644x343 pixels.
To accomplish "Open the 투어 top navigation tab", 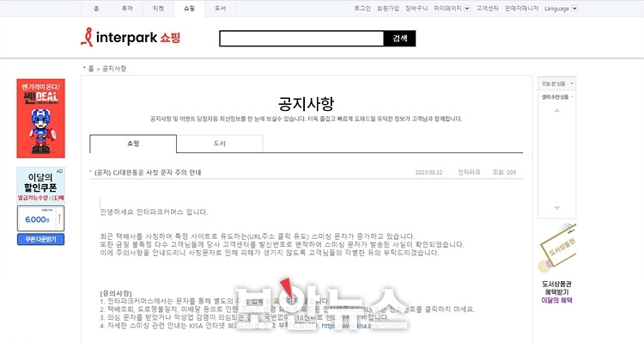I will click(x=127, y=9).
